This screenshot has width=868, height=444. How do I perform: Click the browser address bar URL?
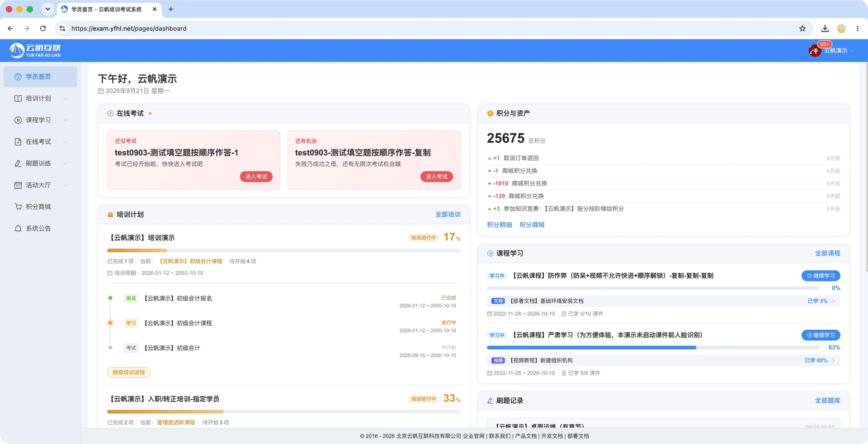(x=129, y=28)
